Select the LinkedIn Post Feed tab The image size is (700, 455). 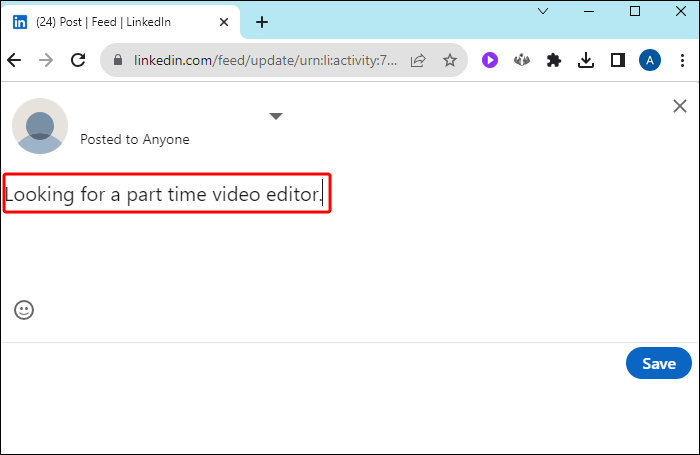click(121, 22)
